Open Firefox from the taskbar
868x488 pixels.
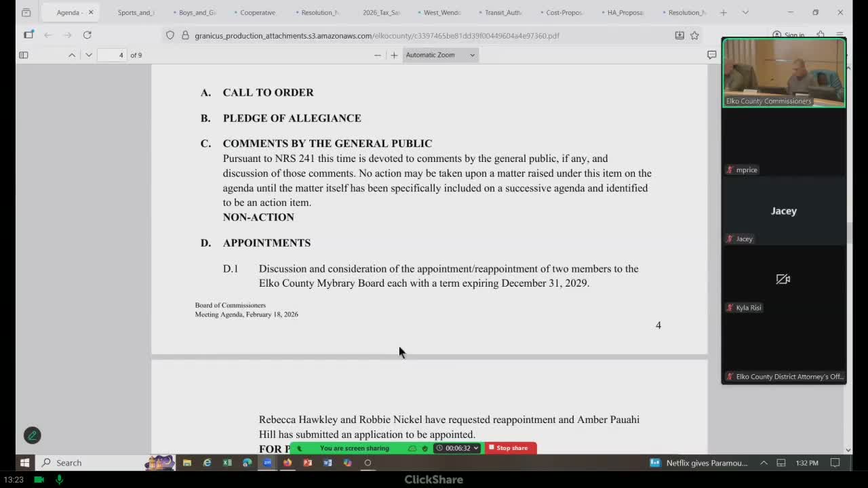(x=288, y=463)
